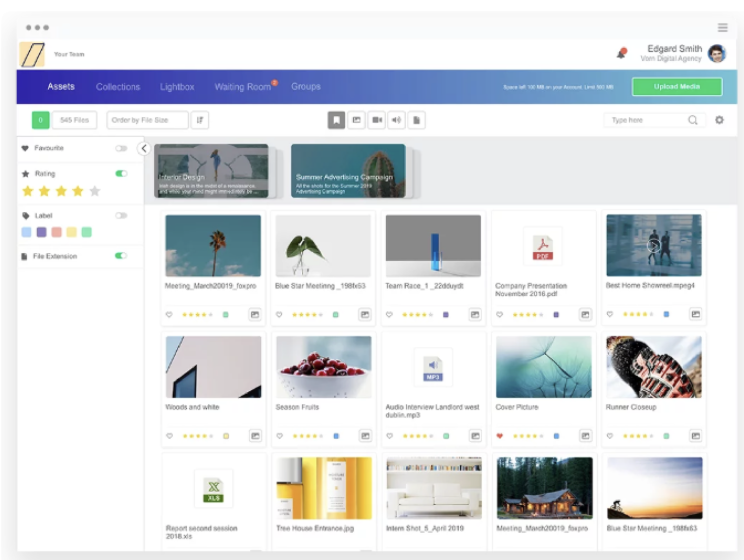Click the notification bell icon

(622, 54)
